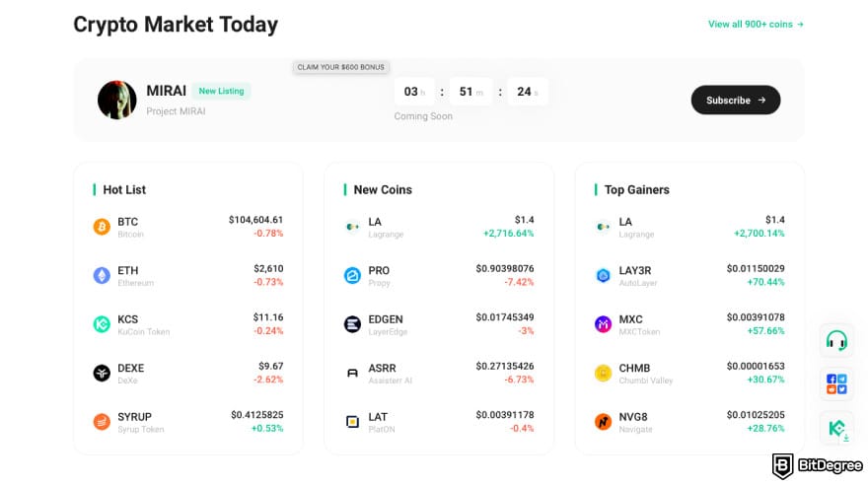Click the LAT PlatON icon
Image resolution: width=868 pixels, height=485 pixels.
352,421
